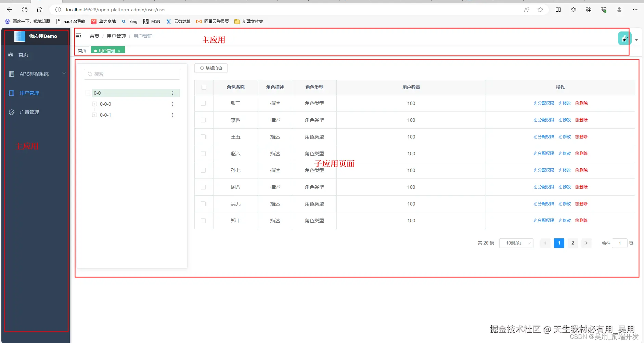Open 广告管理 in the sidebar
Viewport: 644px width, 343px height.
point(36,112)
